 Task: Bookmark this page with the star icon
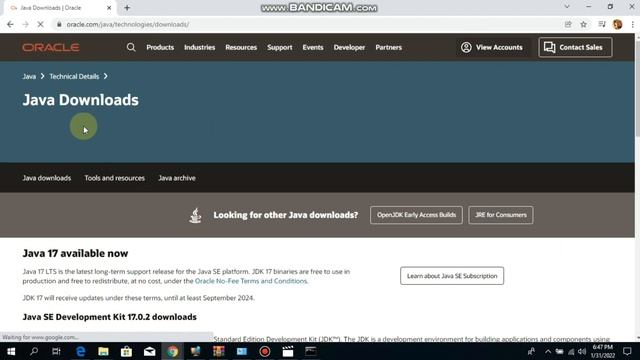(x=584, y=24)
